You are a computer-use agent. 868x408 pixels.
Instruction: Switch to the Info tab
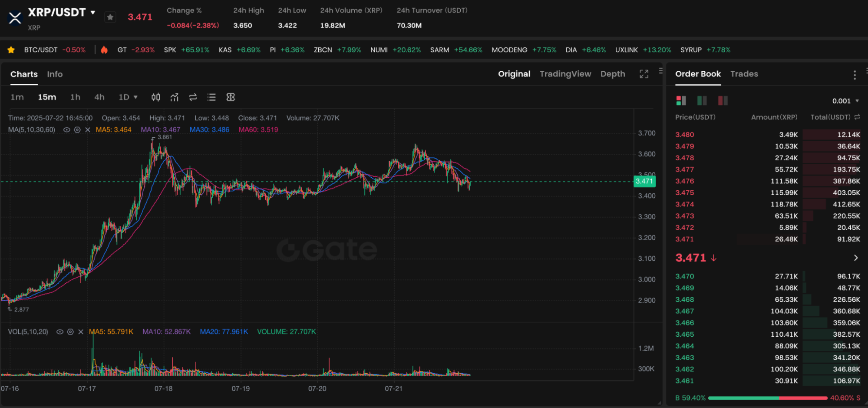click(x=55, y=74)
